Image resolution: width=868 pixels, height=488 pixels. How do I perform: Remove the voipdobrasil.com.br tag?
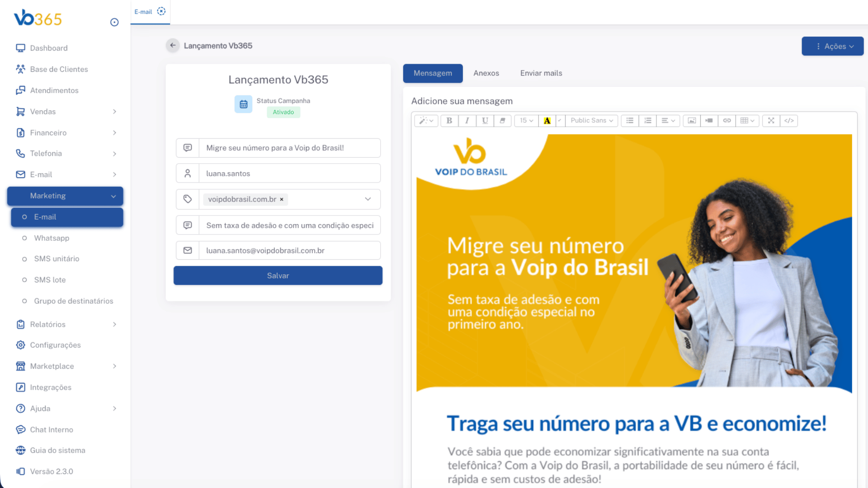click(282, 199)
